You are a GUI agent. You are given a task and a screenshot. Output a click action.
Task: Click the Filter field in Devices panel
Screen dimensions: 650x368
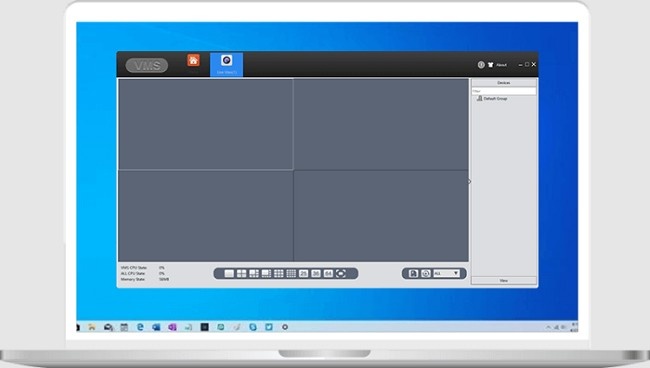tap(504, 91)
